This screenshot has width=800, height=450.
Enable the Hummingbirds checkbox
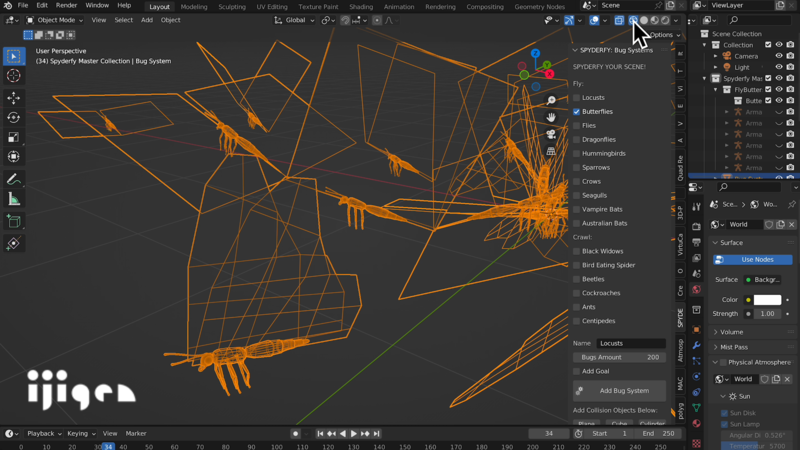[577, 153]
